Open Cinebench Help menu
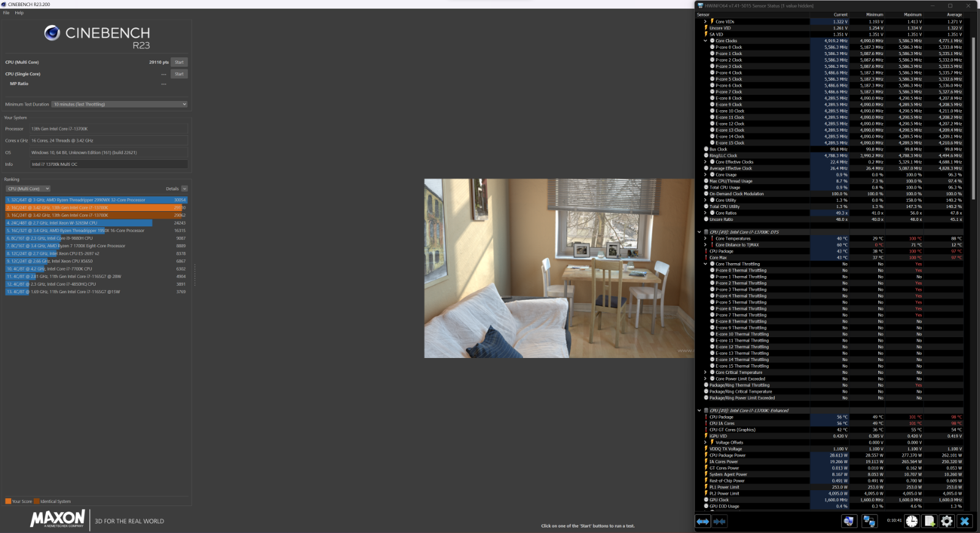This screenshot has width=980, height=533. point(19,13)
